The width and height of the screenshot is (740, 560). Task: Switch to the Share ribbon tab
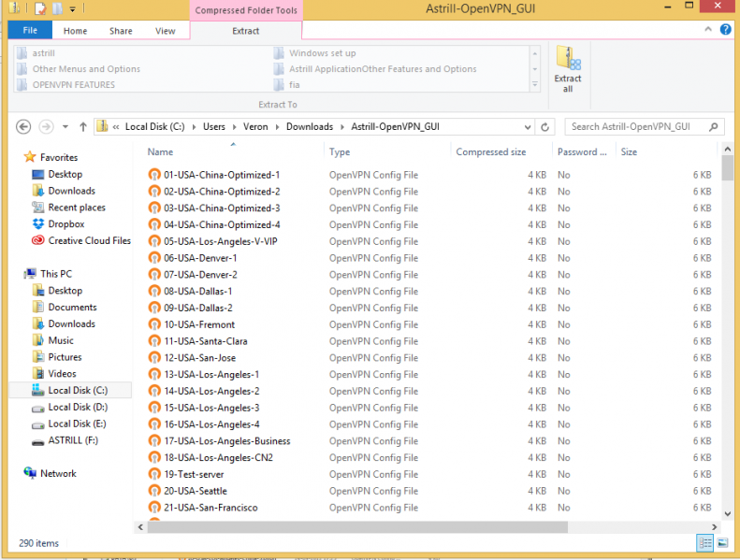121,31
